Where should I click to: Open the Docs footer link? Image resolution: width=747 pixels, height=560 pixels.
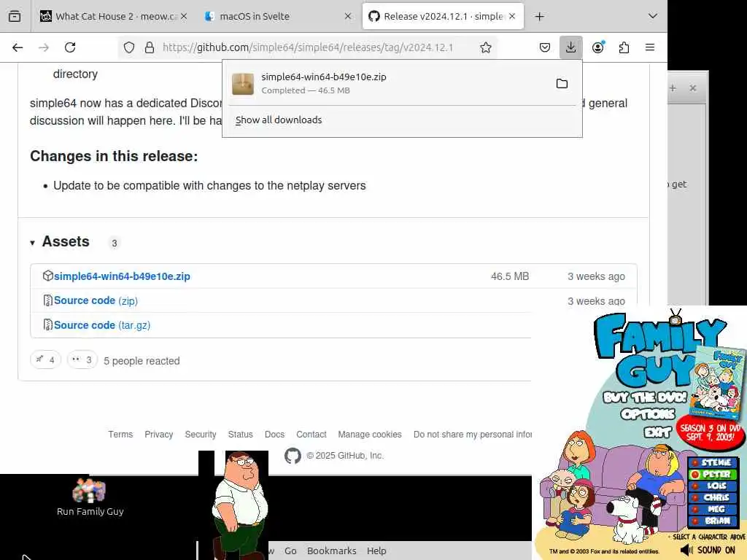[274, 435]
